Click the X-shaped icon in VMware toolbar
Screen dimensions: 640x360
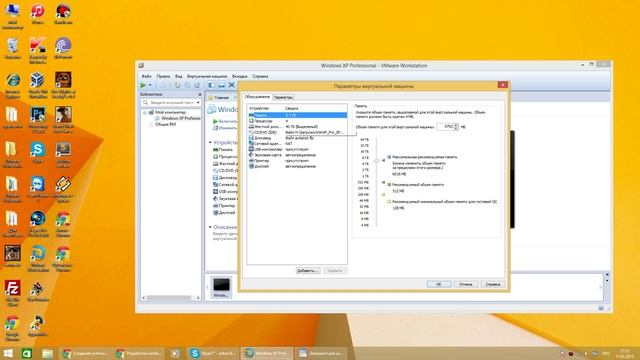[x=231, y=85]
